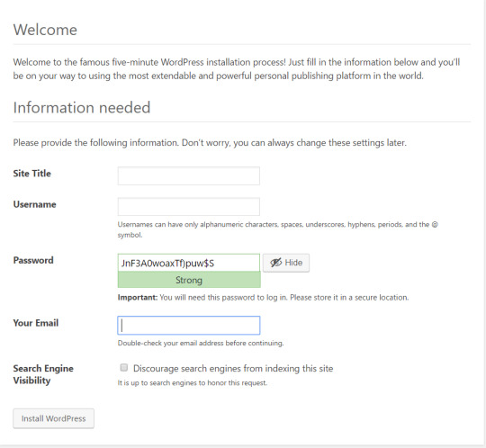The height and width of the screenshot is (448, 486).
Task: Click the 'Site Title' label
Action: click(x=31, y=174)
